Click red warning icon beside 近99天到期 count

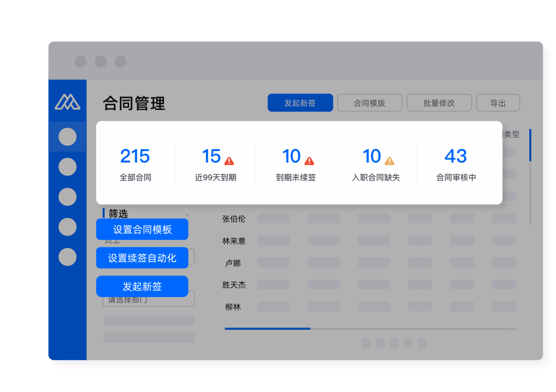coord(229,161)
